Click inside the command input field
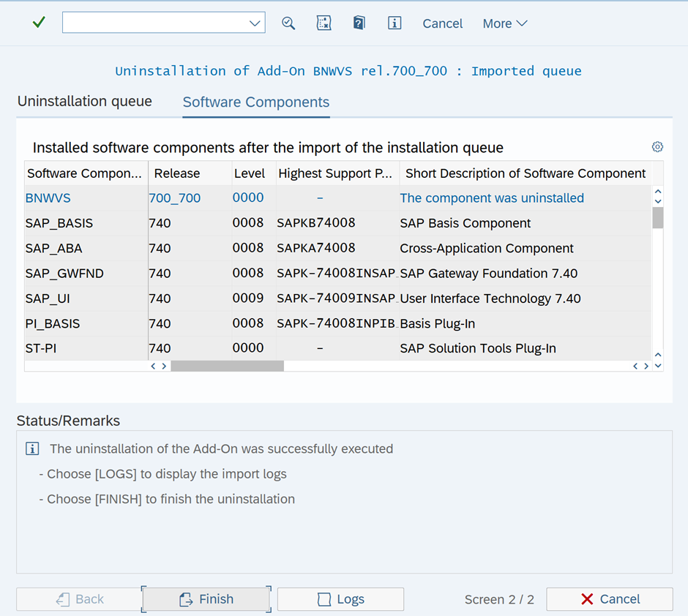This screenshot has height=616, width=688. point(155,23)
